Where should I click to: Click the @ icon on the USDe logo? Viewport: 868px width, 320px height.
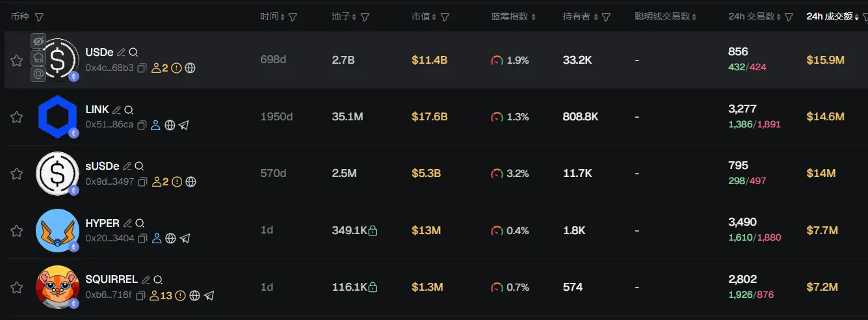pyautogui.click(x=38, y=74)
